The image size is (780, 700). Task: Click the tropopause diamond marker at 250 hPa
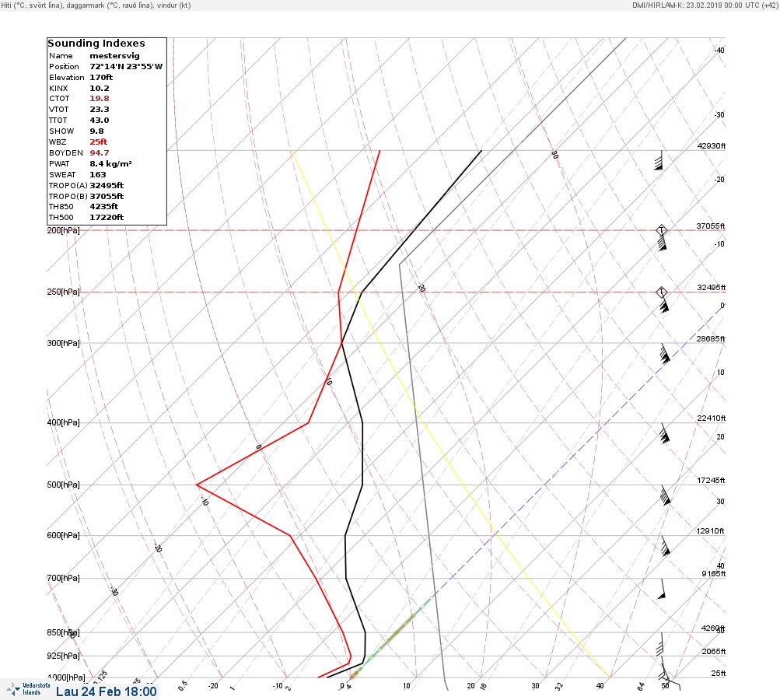[661, 292]
